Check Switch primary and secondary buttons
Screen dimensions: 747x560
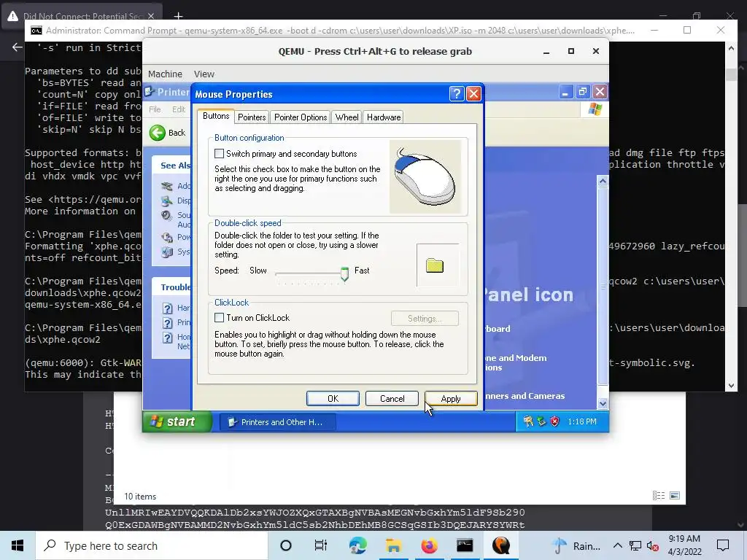(219, 154)
